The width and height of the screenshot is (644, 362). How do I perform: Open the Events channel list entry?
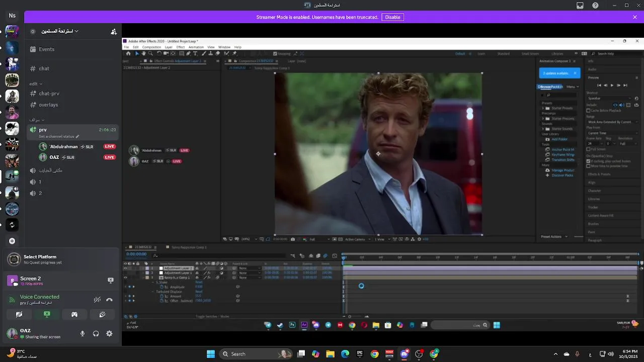73,49
